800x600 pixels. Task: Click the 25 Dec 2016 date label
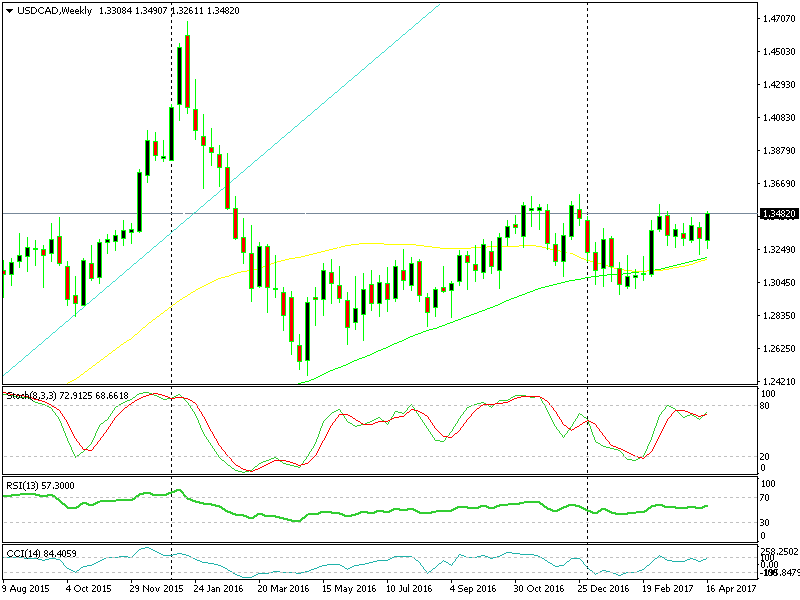pos(603,588)
